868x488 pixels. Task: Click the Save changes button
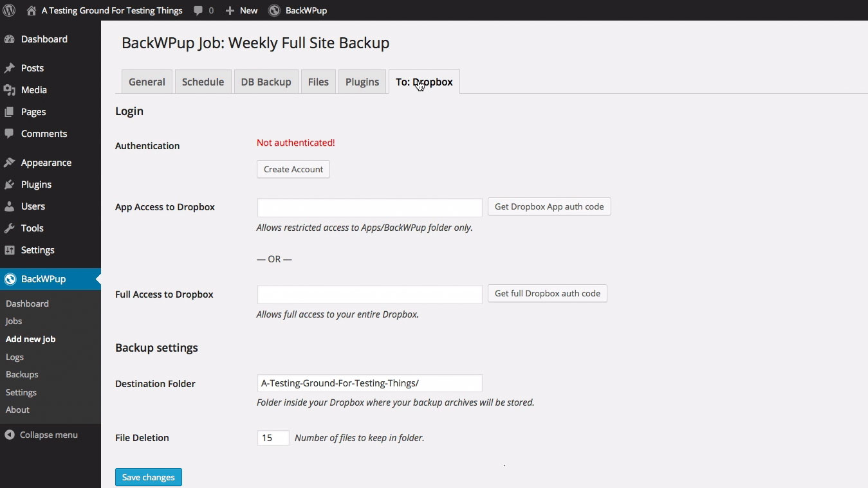pyautogui.click(x=149, y=477)
